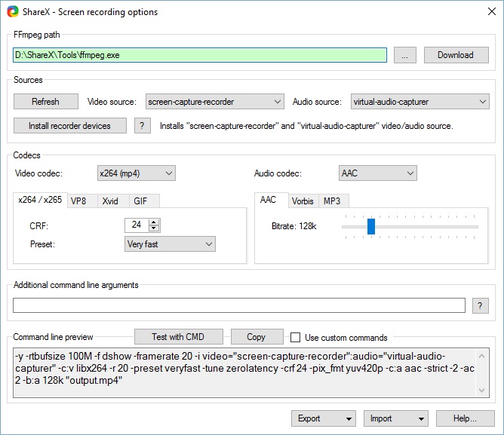Click the CRF value field showing 24

coord(137,225)
